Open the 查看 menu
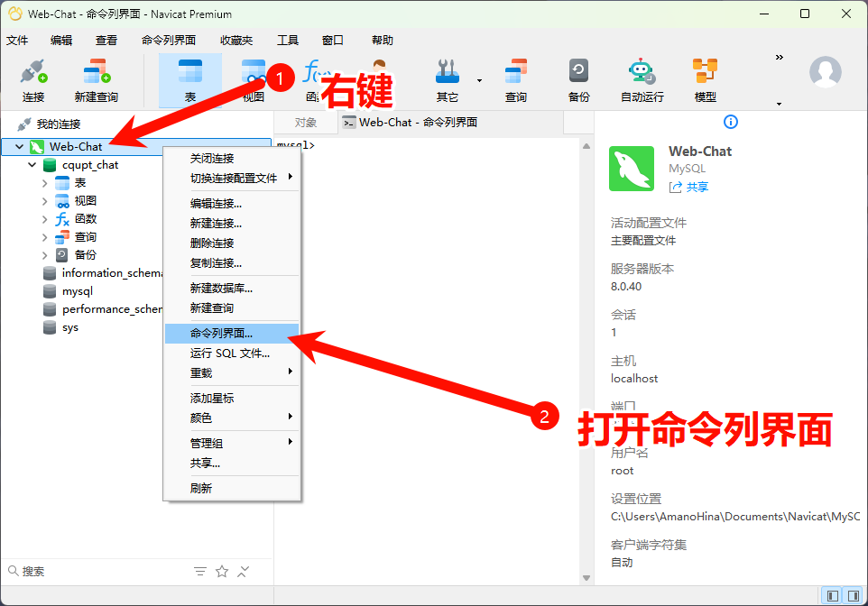This screenshot has width=868, height=606. (106, 40)
